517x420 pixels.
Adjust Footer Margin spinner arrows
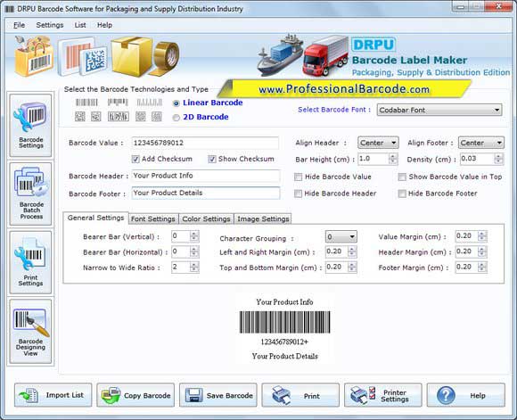tap(482, 268)
